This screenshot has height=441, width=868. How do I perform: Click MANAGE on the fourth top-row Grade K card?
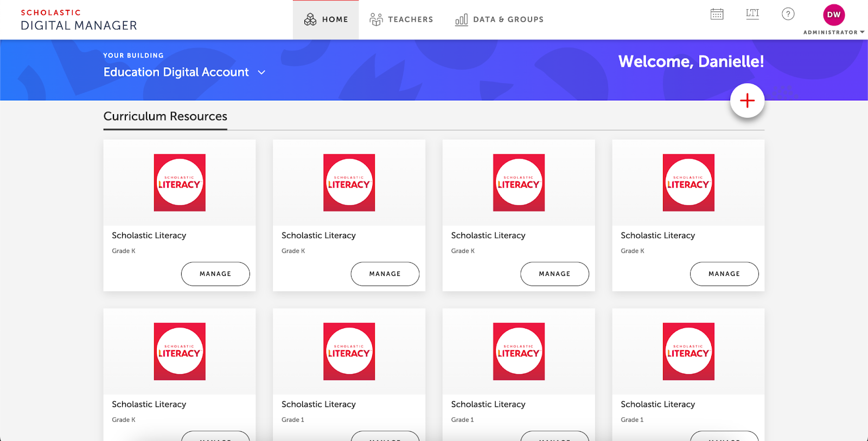(x=724, y=274)
